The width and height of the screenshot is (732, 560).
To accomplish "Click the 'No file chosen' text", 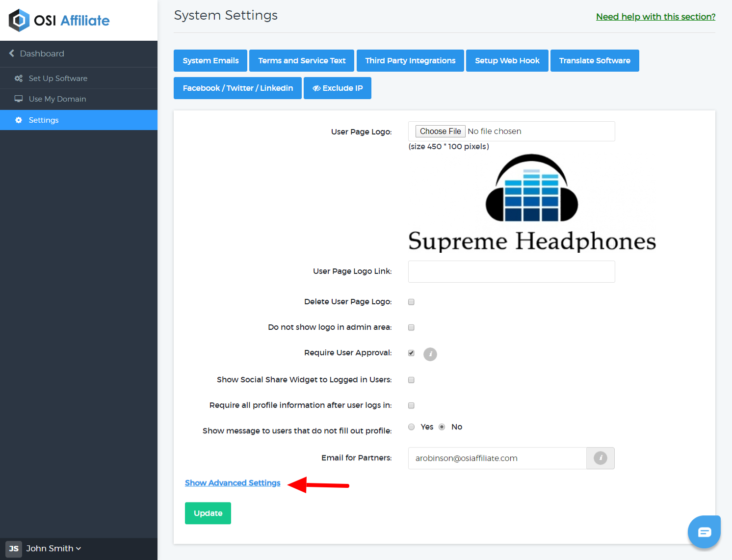I will click(495, 132).
